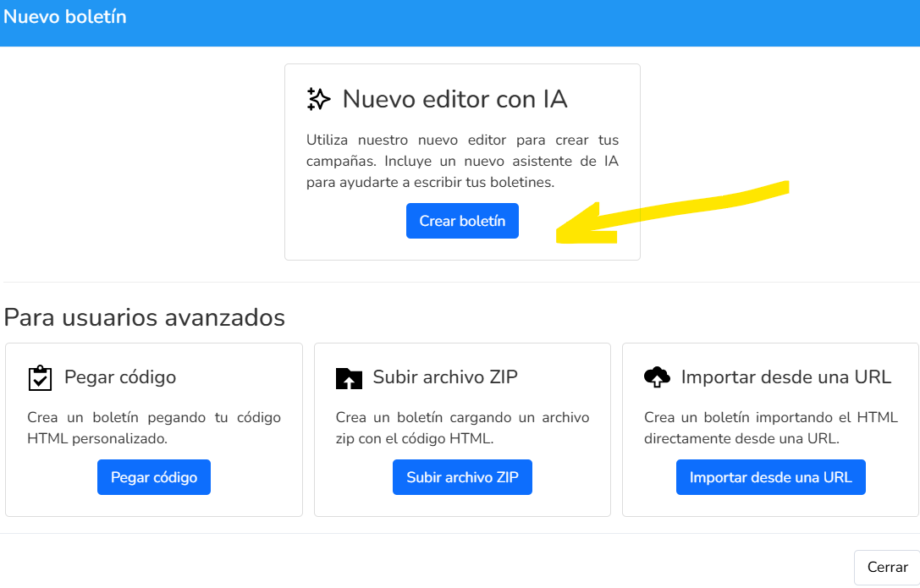
Task: Click the AI editor description text
Action: coord(462,162)
